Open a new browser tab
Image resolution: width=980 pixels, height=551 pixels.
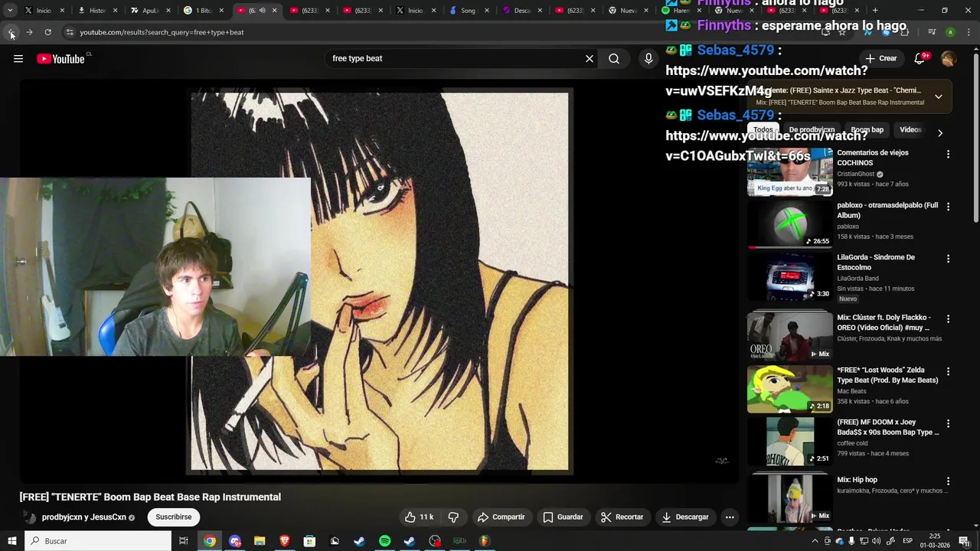pyautogui.click(x=875, y=11)
